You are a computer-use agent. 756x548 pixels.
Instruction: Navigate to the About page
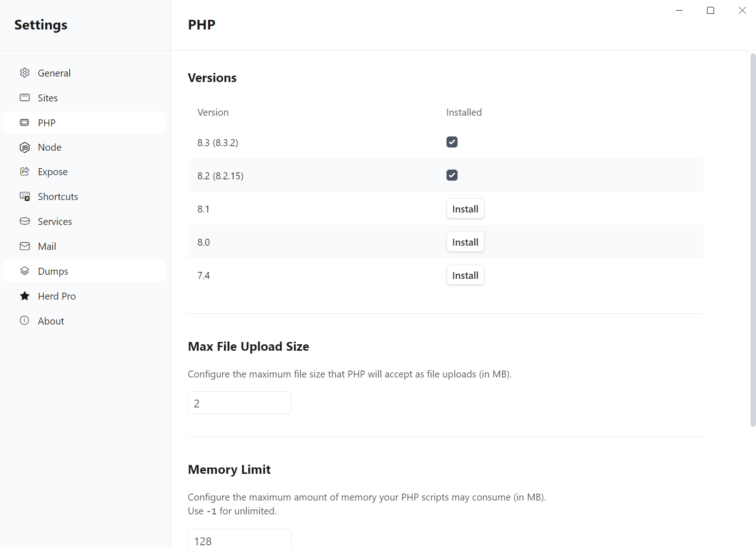pos(50,320)
